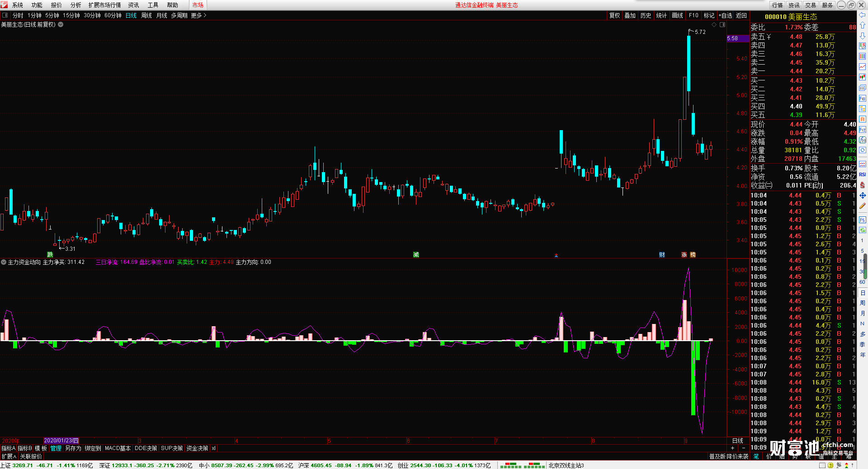
Task: Open the colored quote grid icon
Action: click(x=862, y=56)
